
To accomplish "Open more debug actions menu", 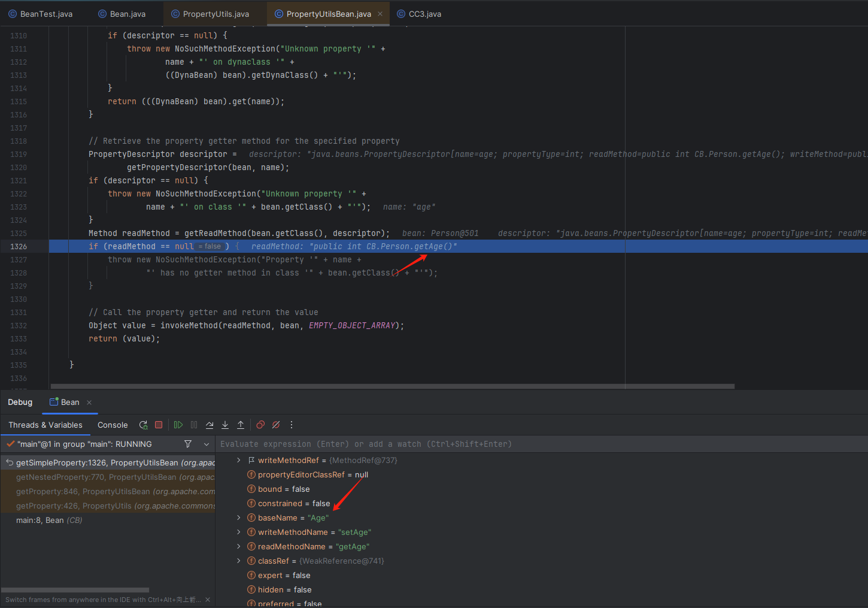I will pyautogui.click(x=292, y=425).
